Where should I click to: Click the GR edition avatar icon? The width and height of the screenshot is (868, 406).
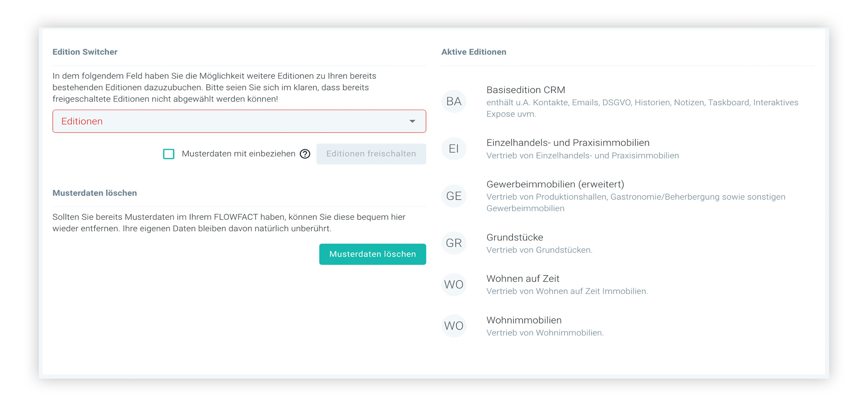[x=454, y=243]
